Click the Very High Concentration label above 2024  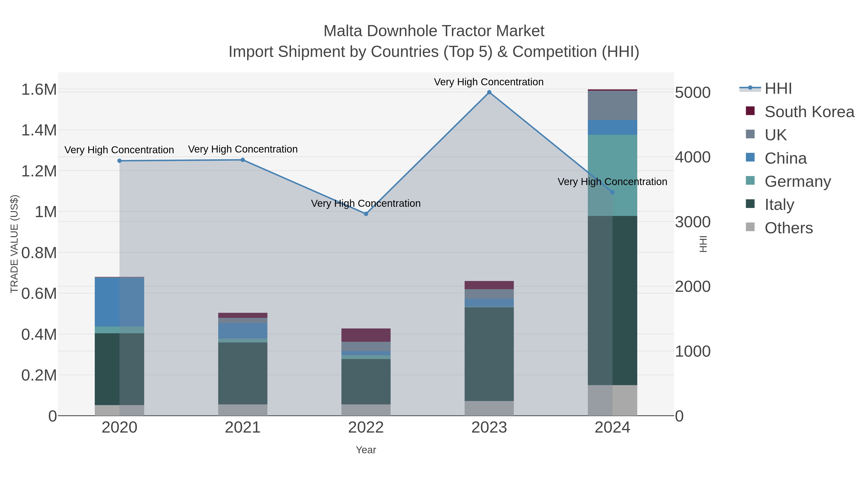coord(613,181)
